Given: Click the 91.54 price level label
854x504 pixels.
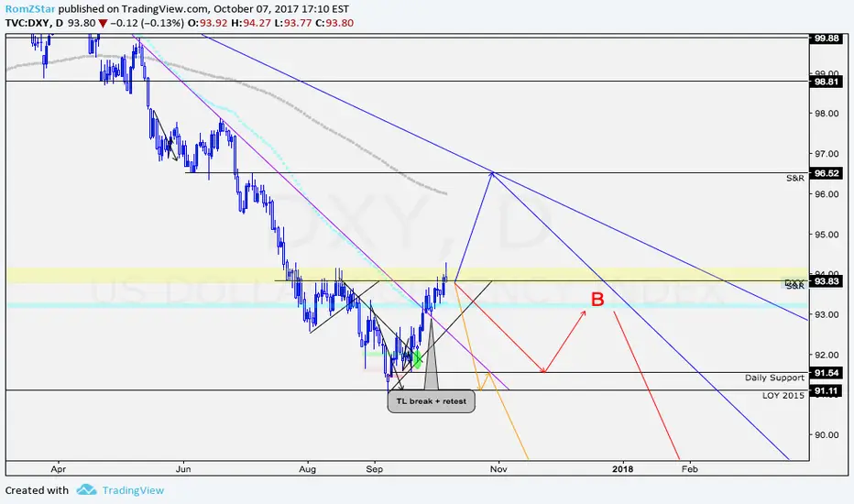Looking at the screenshot, I should [x=827, y=373].
